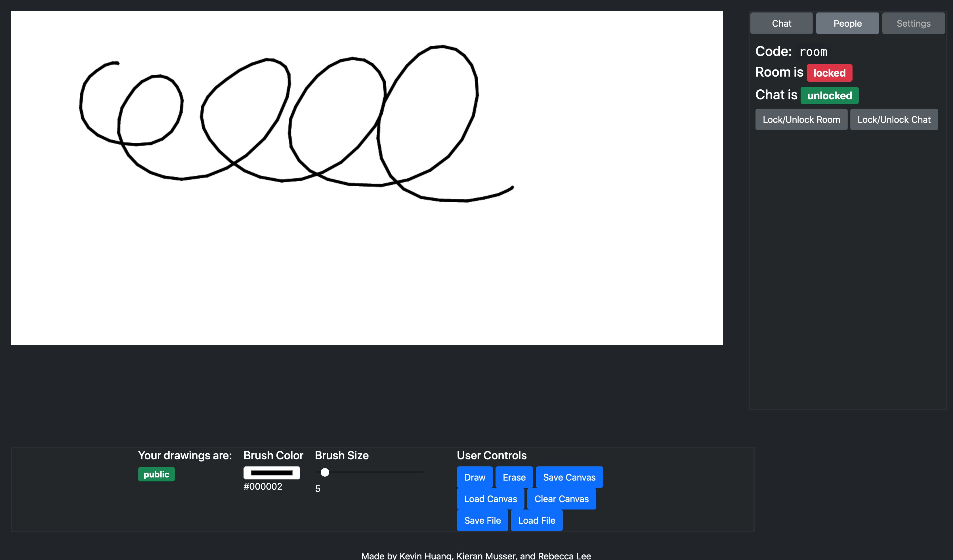The height and width of the screenshot is (560, 953).
Task: Toggle room lock with Lock/Unlock Room
Action: click(x=801, y=119)
